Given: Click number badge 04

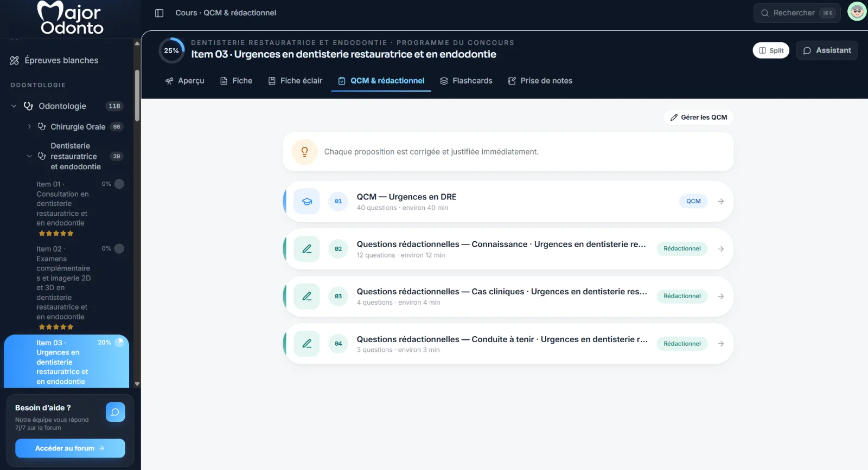Looking at the screenshot, I should [x=338, y=344].
